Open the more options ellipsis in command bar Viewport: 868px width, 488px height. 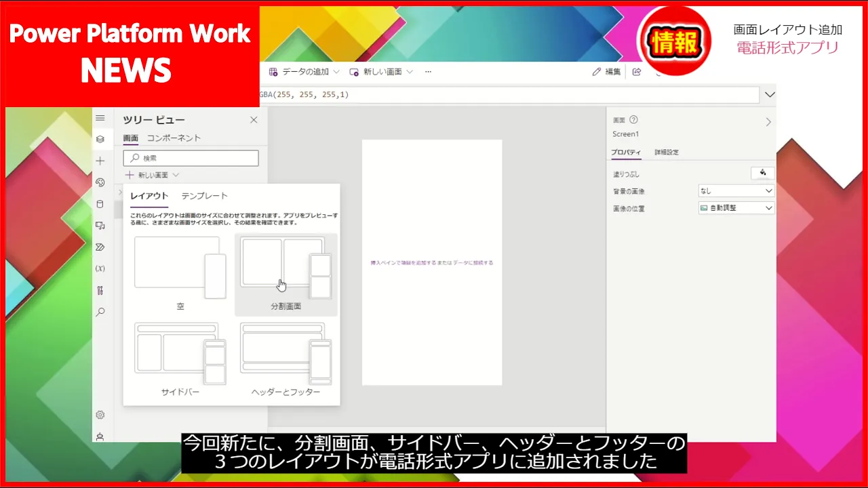point(428,72)
